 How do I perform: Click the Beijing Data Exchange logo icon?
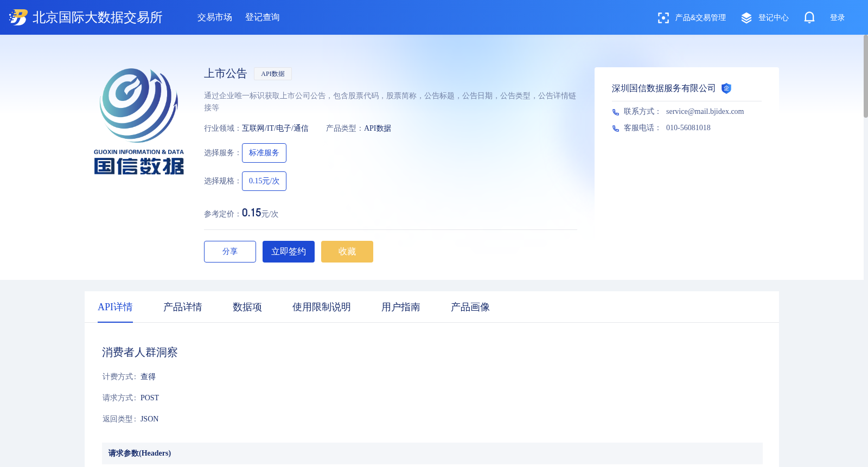click(x=18, y=17)
